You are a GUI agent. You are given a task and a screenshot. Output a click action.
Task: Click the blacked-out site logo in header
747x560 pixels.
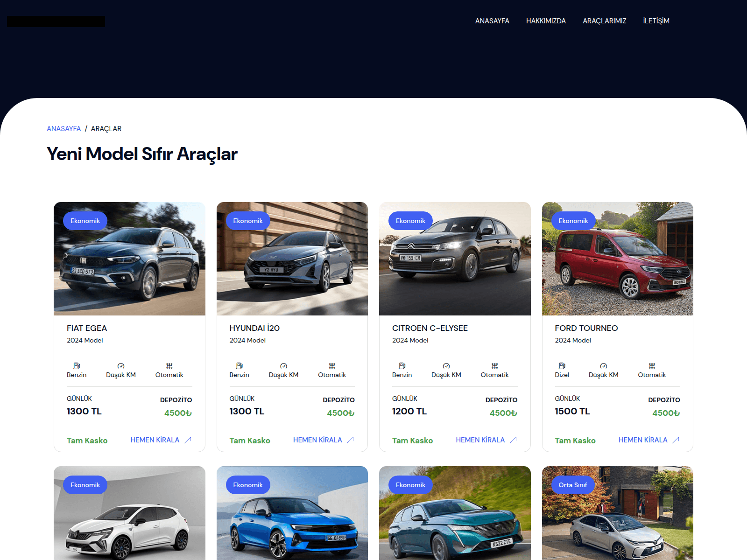tap(56, 21)
